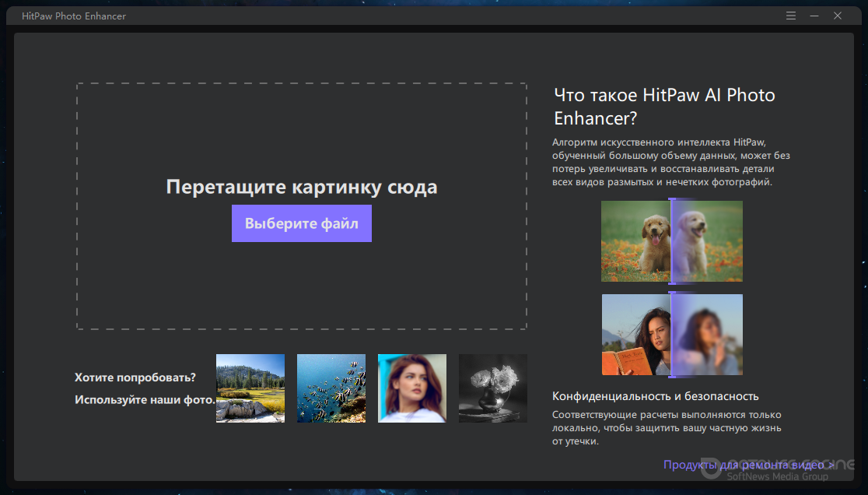Minimize the HitPaw Photo Enhancer window
The width and height of the screenshot is (868, 495).
point(814,16)
